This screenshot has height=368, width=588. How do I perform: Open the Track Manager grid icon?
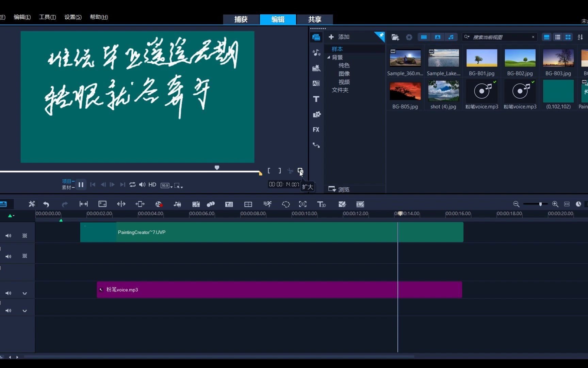click(x=248, y=204)
